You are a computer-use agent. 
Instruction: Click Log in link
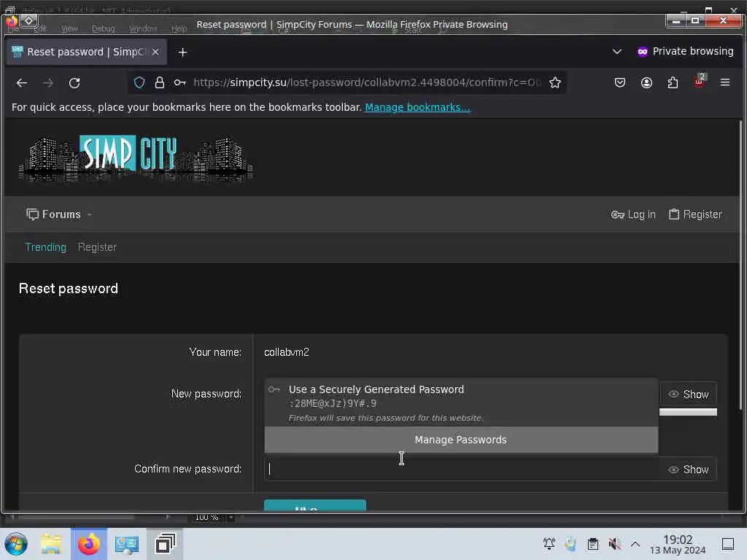point(633,214)
